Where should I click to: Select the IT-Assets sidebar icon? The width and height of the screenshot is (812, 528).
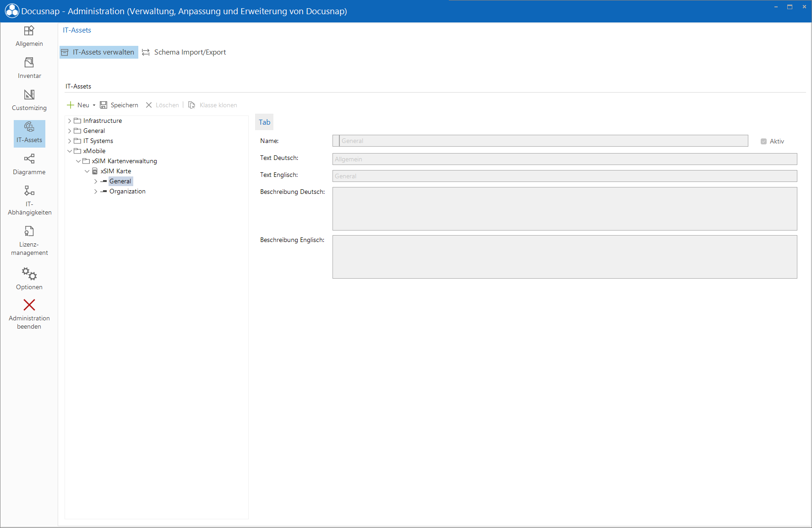(29, 126)
